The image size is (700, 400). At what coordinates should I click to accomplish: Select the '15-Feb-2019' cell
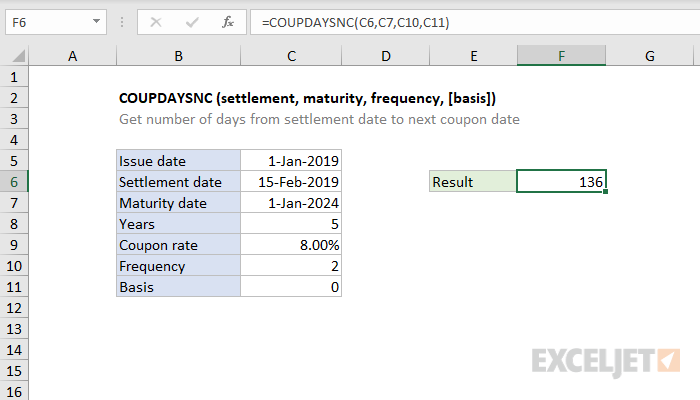(291, 182)
